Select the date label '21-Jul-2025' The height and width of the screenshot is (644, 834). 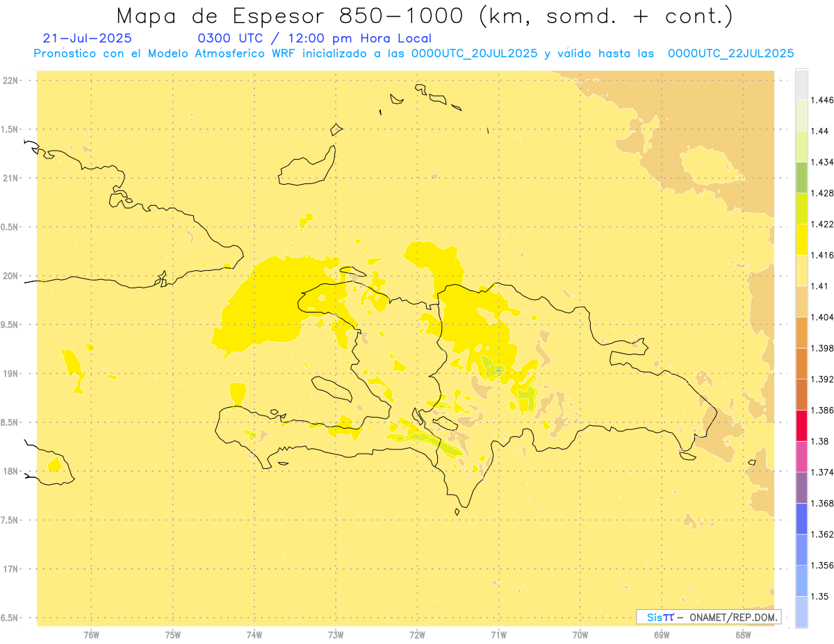tap(87, 38)
